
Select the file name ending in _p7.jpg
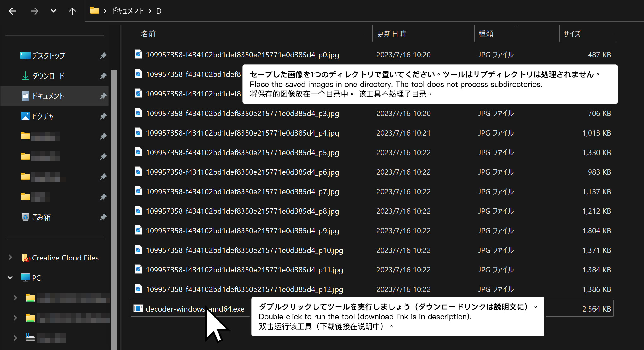tap(242, 191)
